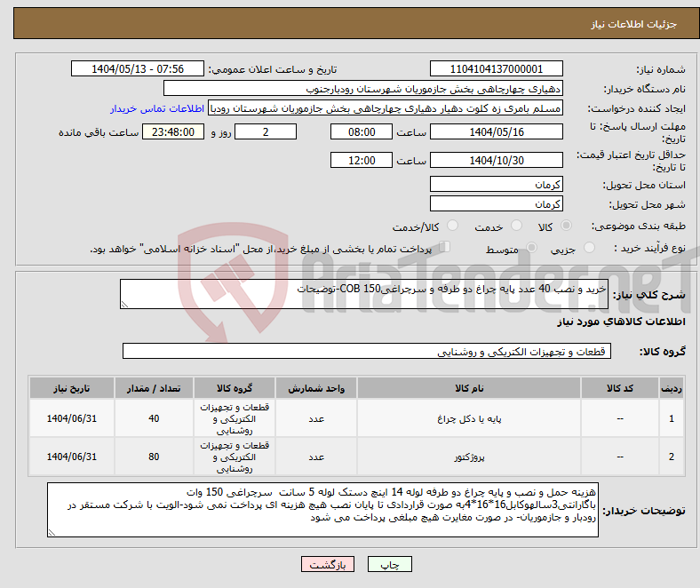Screen dimensions: 700x588
Task: Click the item name پروژکتور
Action: point(469,457)
